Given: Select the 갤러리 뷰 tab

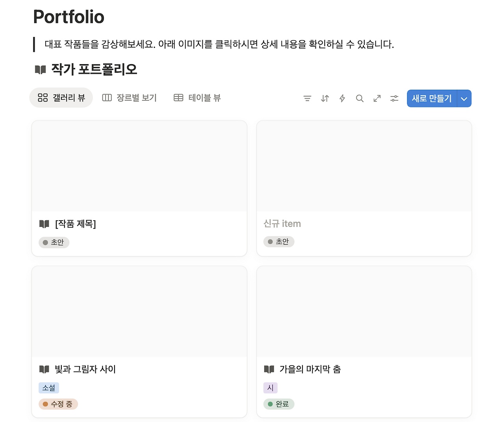Looking at the screenshot, I should 61,97.
